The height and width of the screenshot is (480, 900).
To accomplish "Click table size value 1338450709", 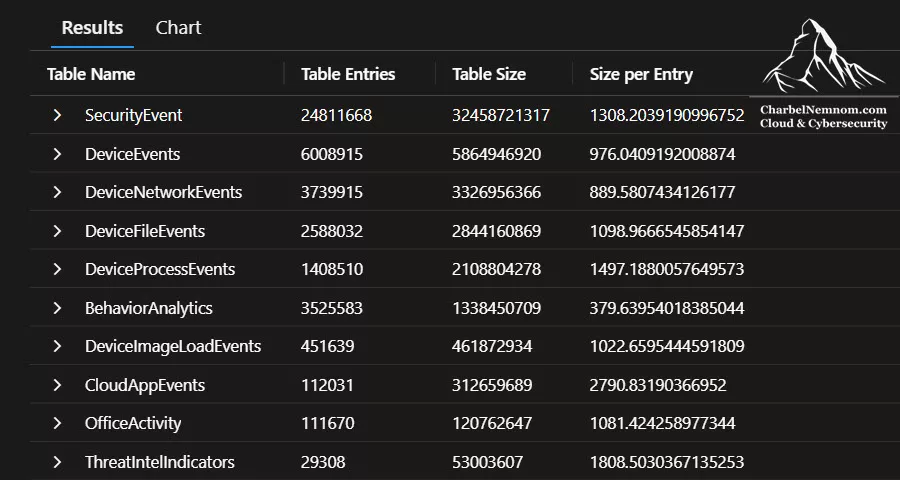I will click(x=496, y=308).
